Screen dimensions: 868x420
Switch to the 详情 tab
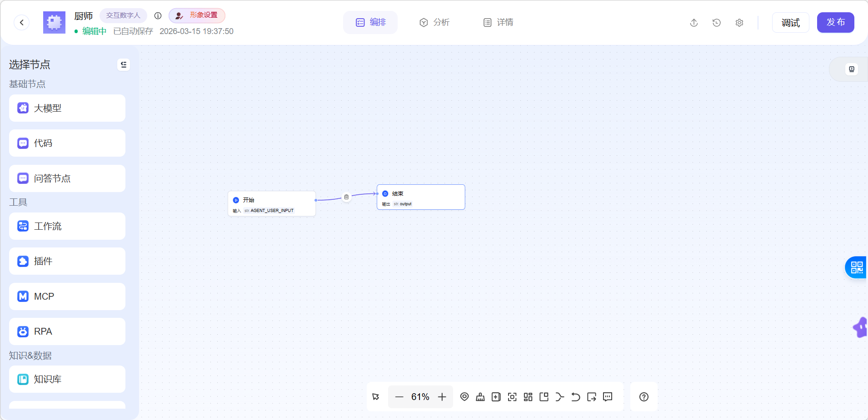coord(498,22)
